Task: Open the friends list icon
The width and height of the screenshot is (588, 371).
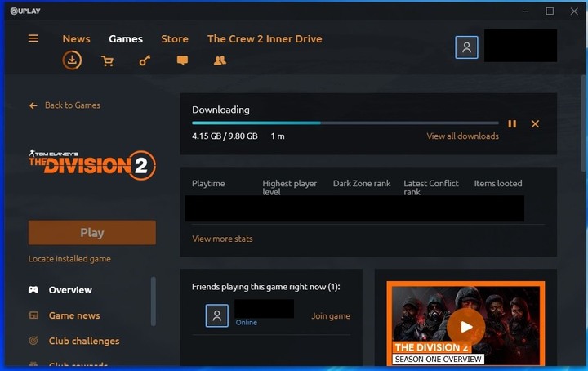Action: click(220, 60)
